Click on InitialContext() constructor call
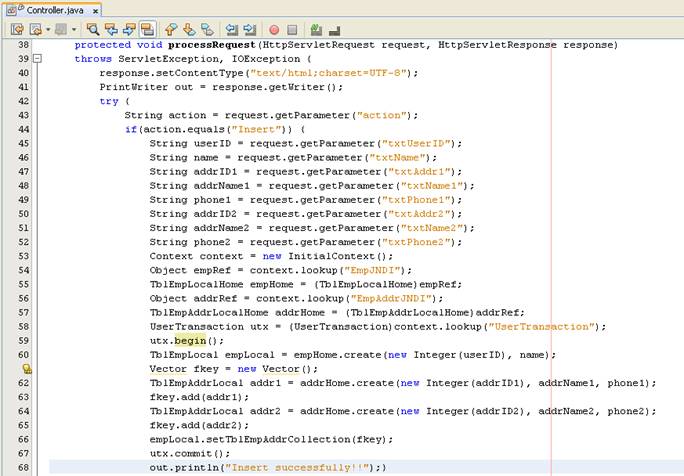This screenshot has height=476, width=684. [337, 256]
